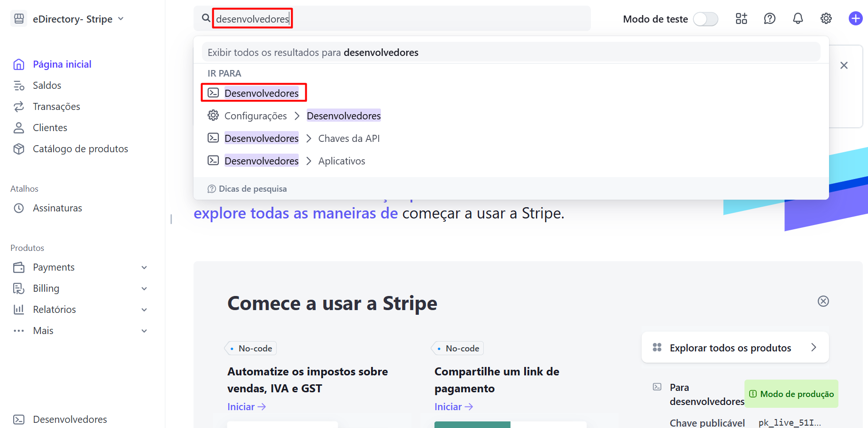Open Transações in sidebar
Screen dimensions: 868x428
(56, 107)
